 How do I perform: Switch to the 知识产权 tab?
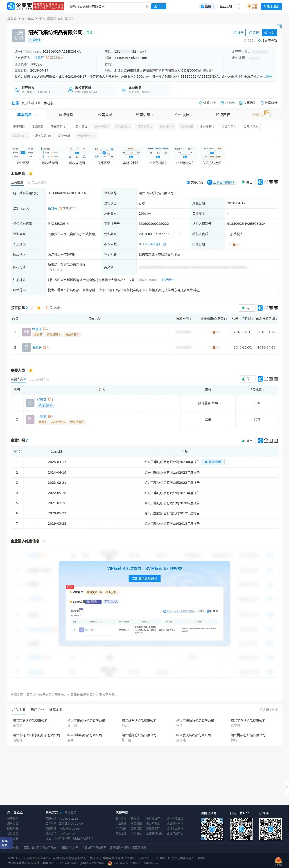point(223,115)
